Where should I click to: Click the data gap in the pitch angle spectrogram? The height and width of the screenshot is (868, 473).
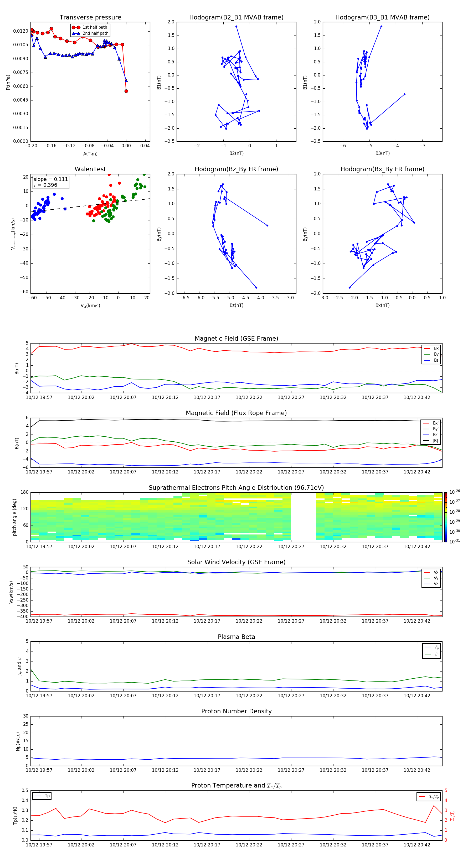[x=304, y=517]
